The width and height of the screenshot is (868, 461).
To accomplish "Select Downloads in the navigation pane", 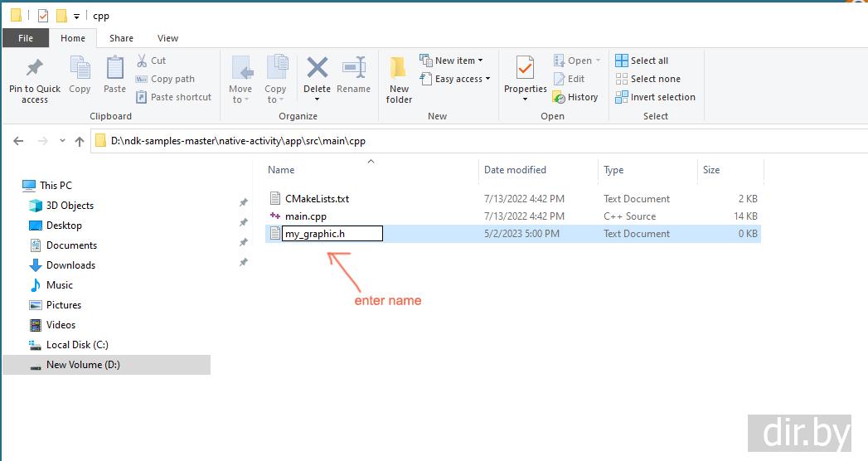I will click(70, 265).
